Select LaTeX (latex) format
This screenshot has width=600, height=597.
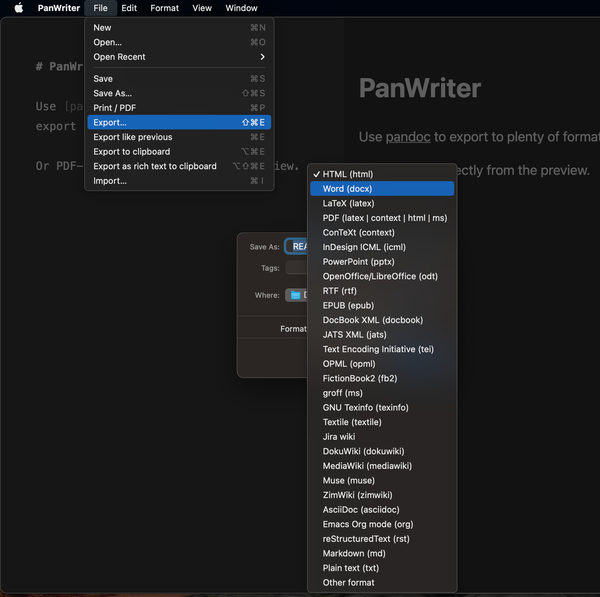tap(382, 203)
